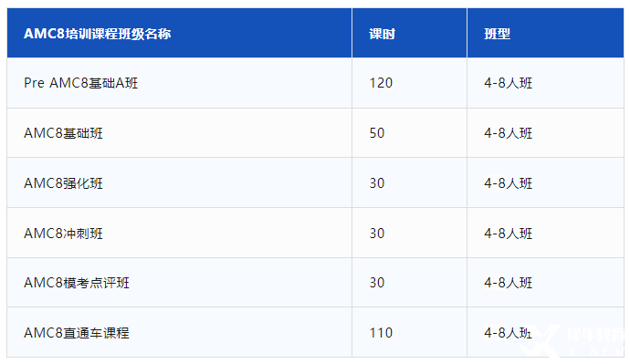Select 4-8人班 in AMC8基础班 row
The image size is (630, 364).
[509, 133]
